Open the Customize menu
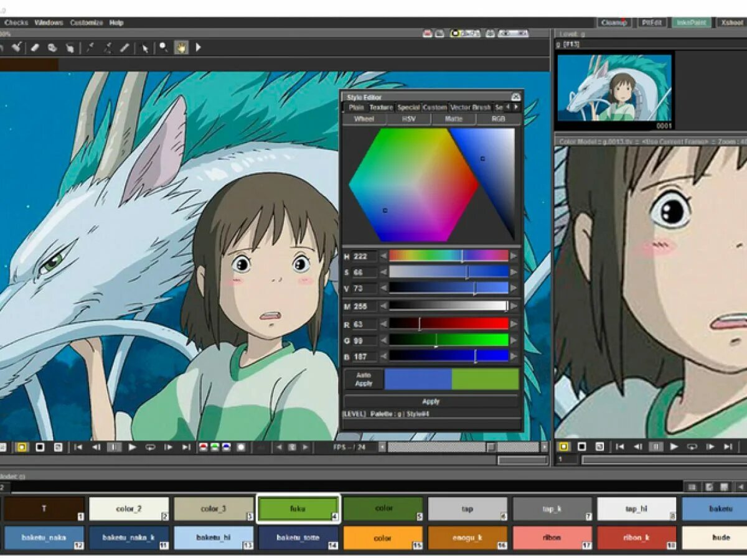 [x=87, y=22]
